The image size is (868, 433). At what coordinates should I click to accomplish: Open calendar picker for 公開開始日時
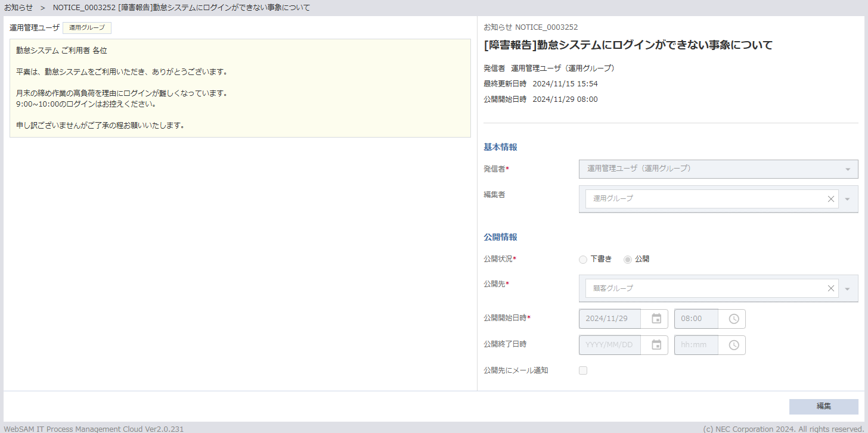[656, 319]
